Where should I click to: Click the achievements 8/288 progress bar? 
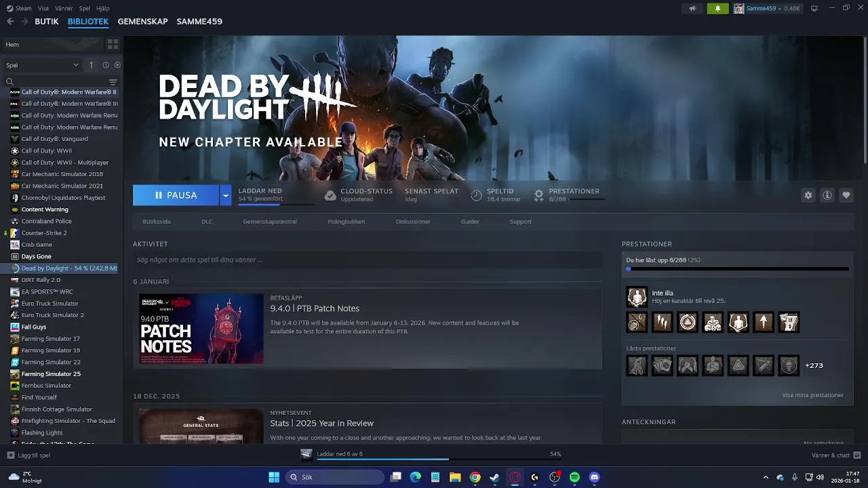coord(737,269)
